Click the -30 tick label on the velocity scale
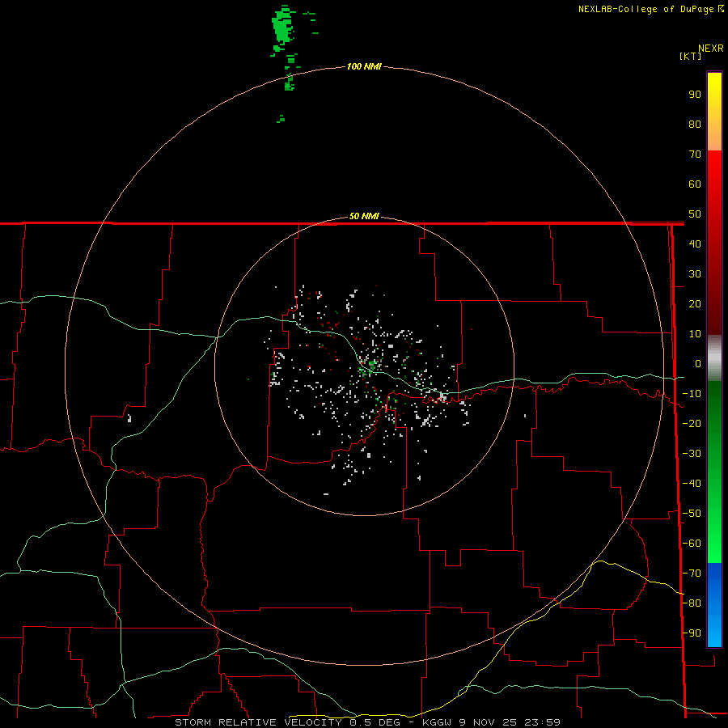Screen dimensions: 728x728 pos(692,453)
